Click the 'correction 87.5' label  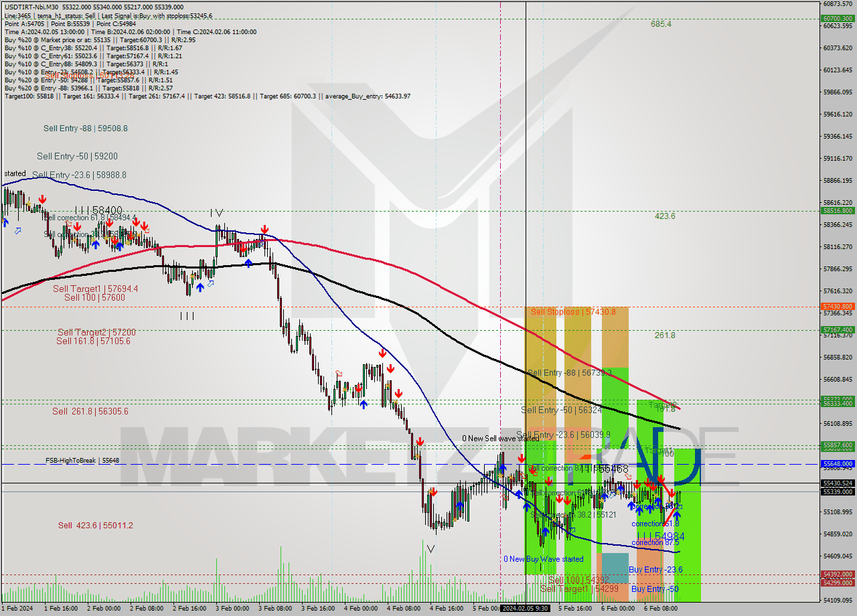(x=655, y=542)
